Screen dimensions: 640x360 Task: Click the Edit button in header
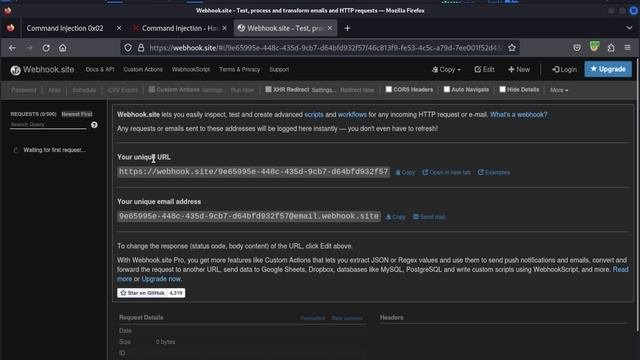[484, 70]
